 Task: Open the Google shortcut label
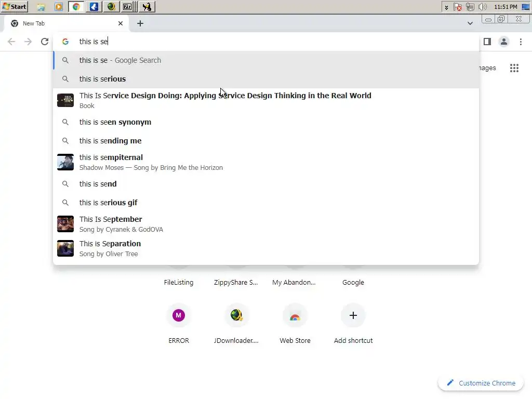pos(353,282)
